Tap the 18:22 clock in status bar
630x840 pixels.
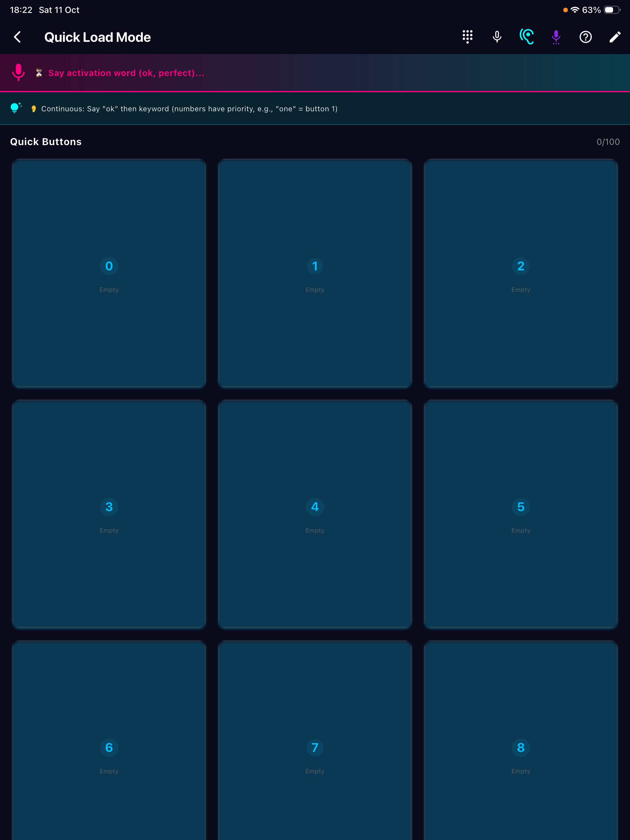pos(21,10)
